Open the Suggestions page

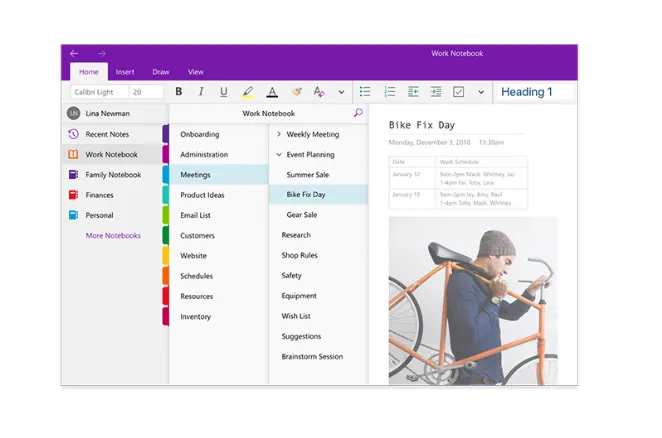tap(319, 336)
